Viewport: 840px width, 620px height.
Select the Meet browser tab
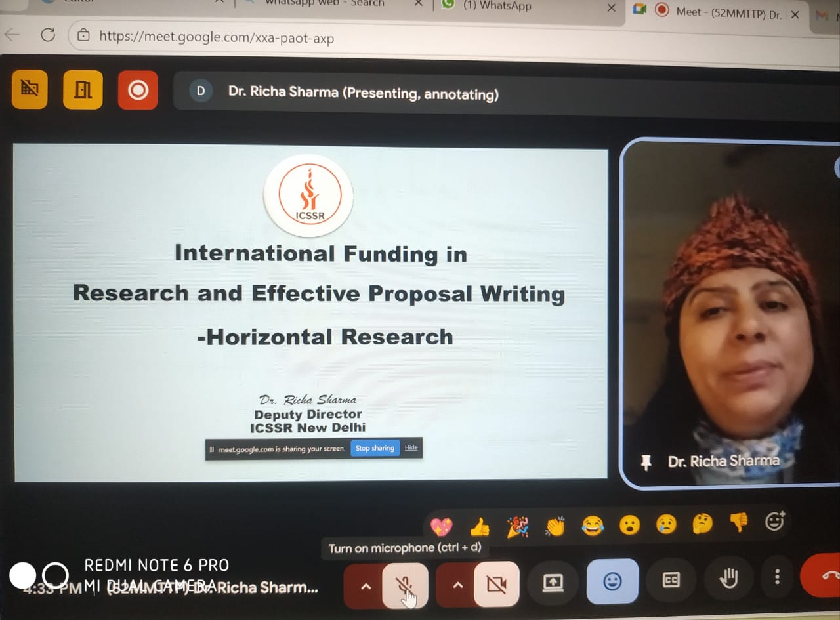click(728, 12)
